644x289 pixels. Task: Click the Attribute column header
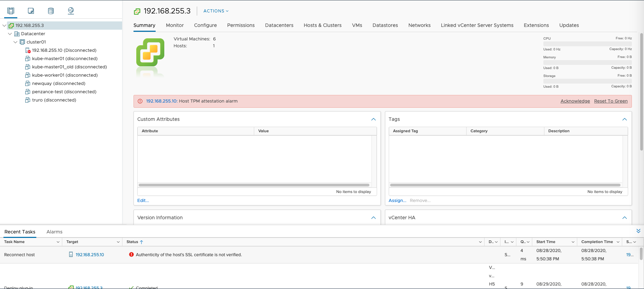point(196,131)
